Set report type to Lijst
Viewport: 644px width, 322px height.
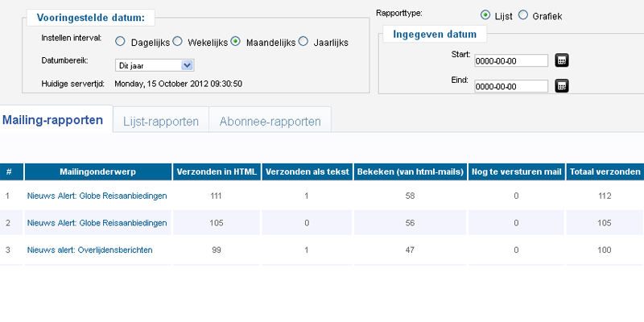(x=485, y=15)
